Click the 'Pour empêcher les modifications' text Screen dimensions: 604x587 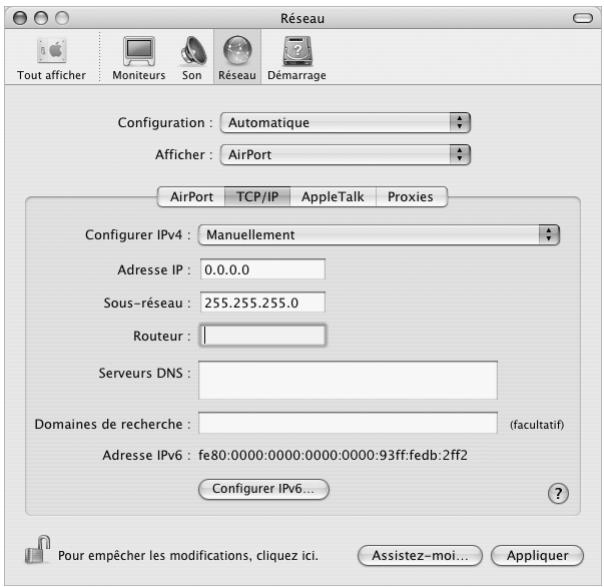[x=188, y=555]
